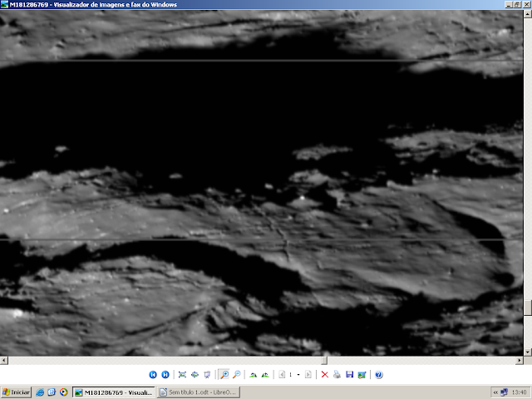
Task: Open the Iniciar start menu
Action: pyautogui.click(x=17, y=392)
